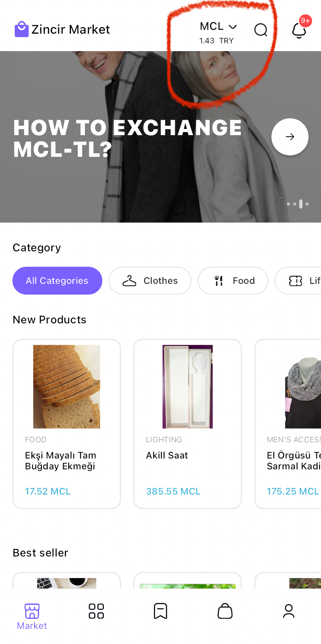Open the bookmark saved items tab
321x644 pixels.
160,611
